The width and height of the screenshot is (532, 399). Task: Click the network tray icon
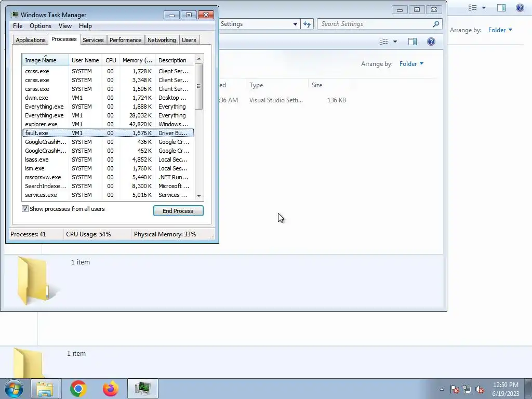(x=467, y=389)
